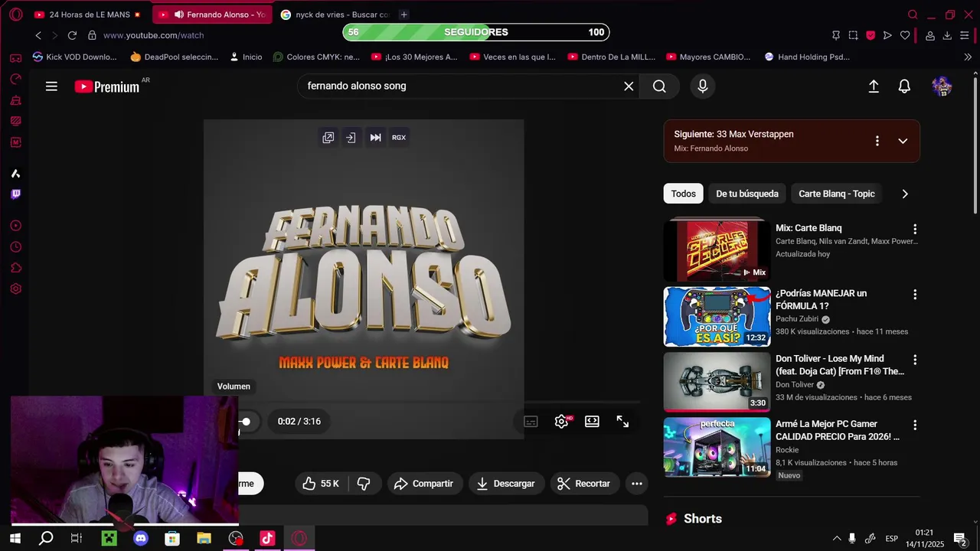Open options for the Siguiente mix panel
The image size is (980, 551).
[x=877, y=141]
